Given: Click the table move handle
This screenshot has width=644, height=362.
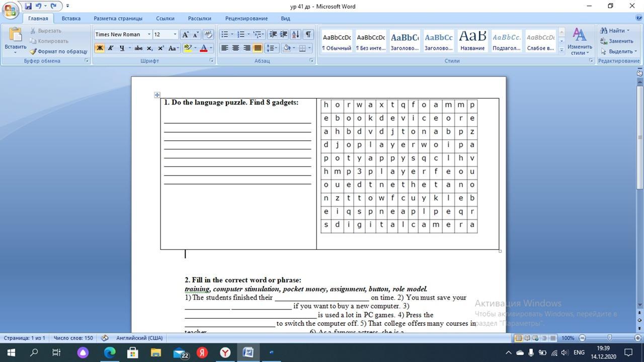Looking at the screenshot, I should [x=157, y=95].
